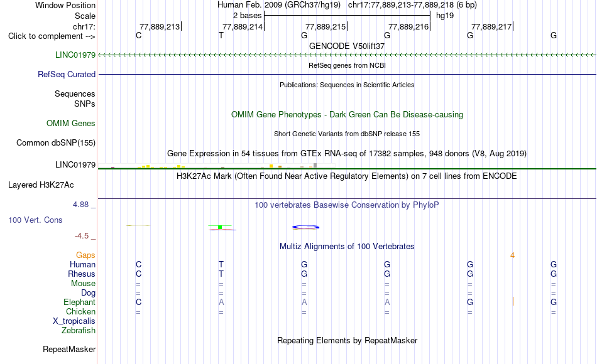Click the 4.88 phyloP upper scale value
Screen dimensions: 597x364
click(x=80, y=205)
